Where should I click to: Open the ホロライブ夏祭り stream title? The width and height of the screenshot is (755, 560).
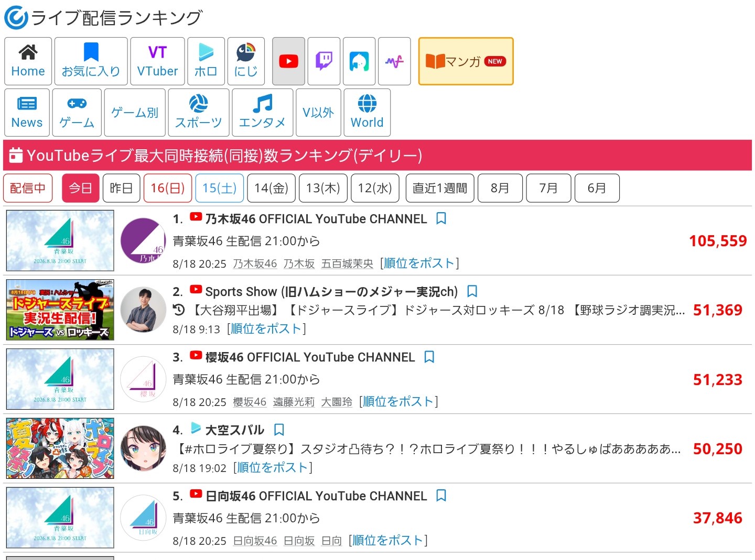[427, 449]
